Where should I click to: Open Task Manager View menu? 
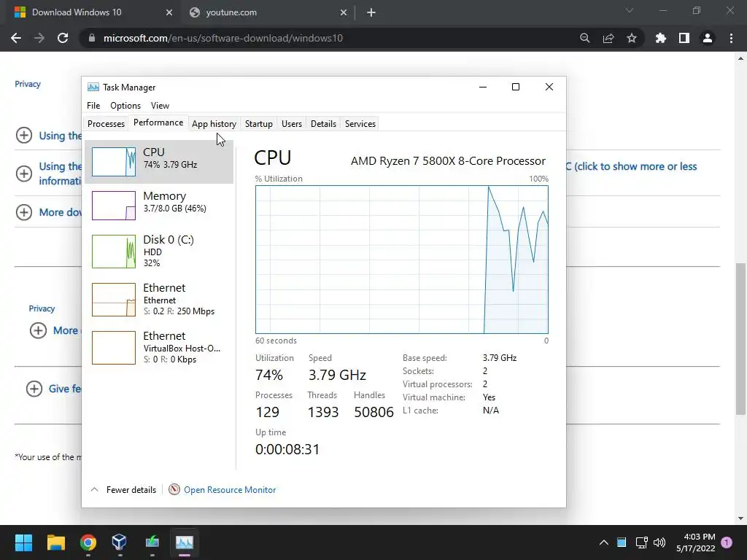pyautogui.click(x=160, y=106)
